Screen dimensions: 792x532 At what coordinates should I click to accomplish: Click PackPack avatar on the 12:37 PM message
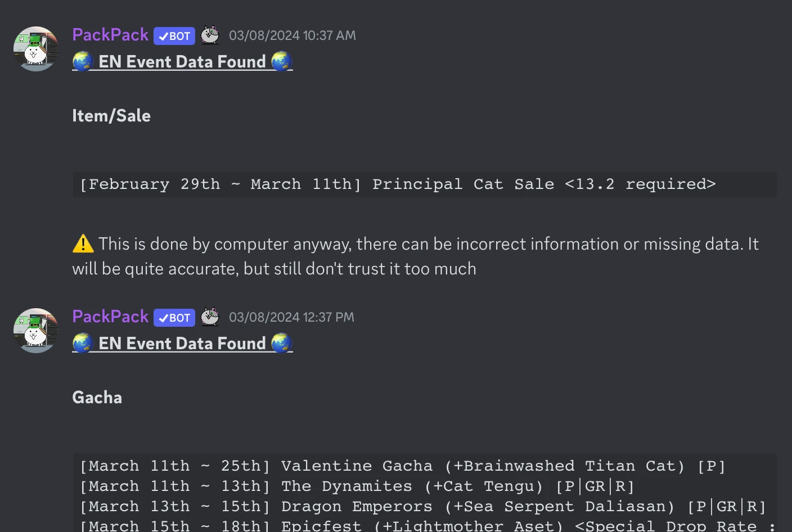[x=36, y=331]
